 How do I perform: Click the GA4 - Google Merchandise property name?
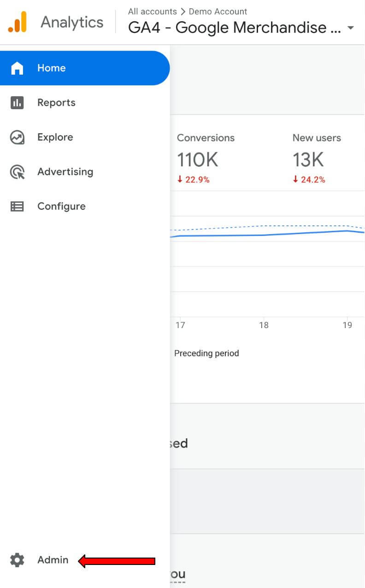tap(235, 28)
